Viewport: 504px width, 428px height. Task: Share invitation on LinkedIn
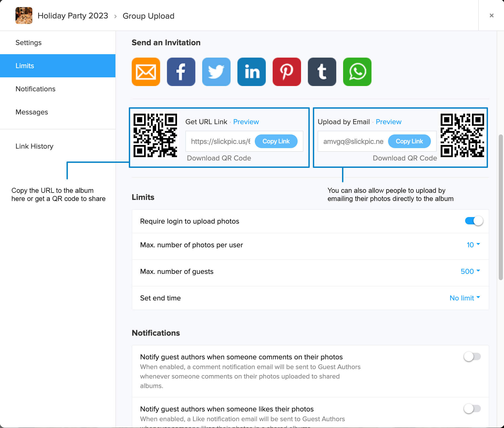coord(251,72)
